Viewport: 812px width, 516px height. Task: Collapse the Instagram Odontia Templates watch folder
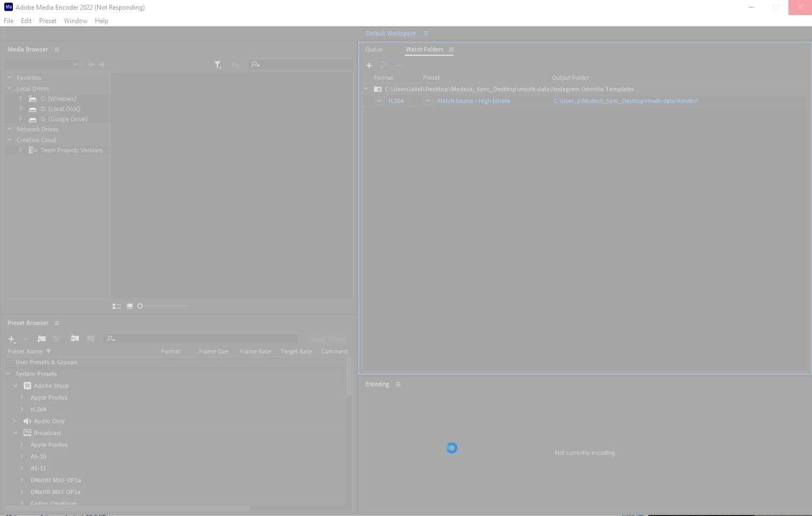366,89
